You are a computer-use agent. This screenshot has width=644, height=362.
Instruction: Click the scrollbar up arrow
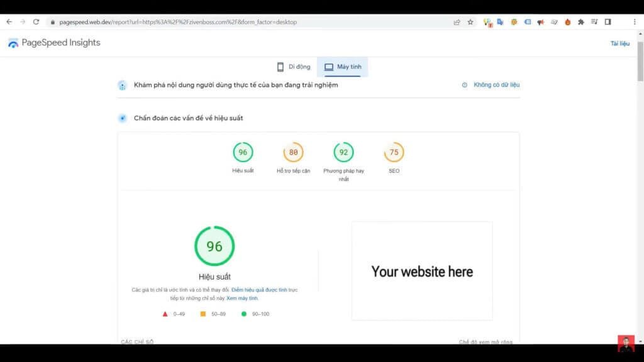click(640, 34)
